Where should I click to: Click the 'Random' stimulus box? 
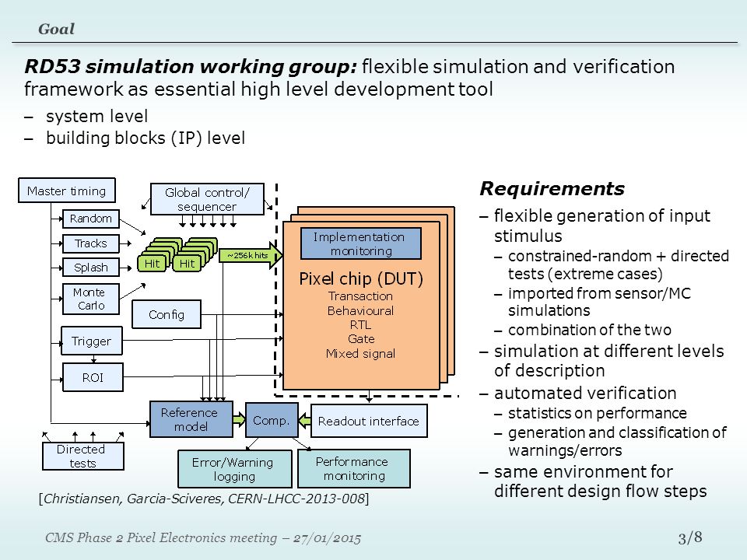(x=90, y=219)
